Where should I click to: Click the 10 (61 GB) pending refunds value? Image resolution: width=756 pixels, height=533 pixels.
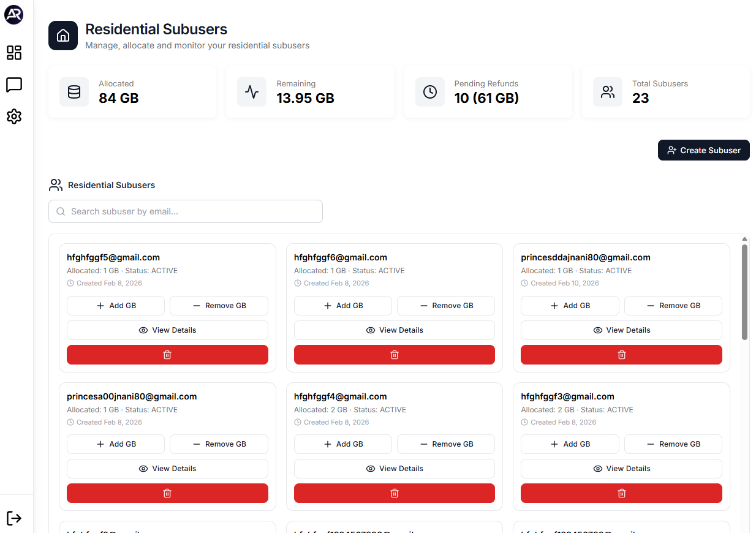click(x=486, y=98)
